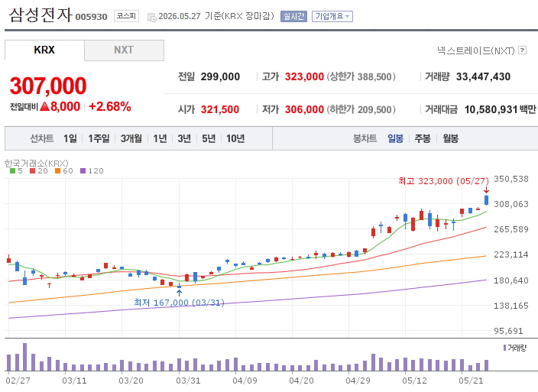
Task: Select the 1년 line chart period
Action: 160,138
